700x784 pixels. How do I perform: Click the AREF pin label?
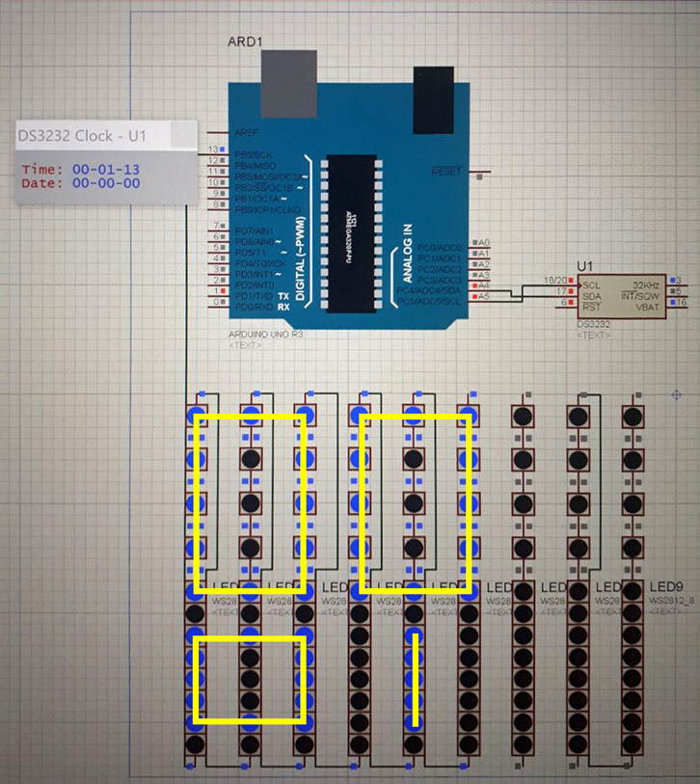(246, 132)
